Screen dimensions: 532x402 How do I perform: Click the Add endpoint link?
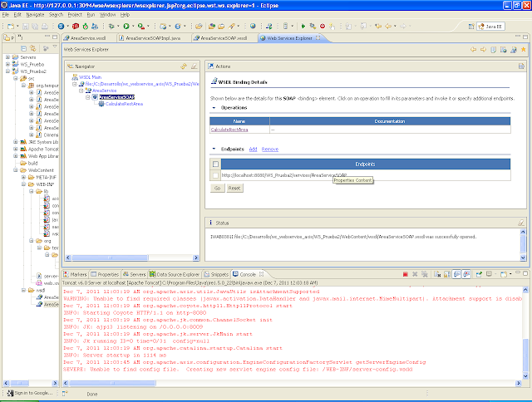click(x=253, y=150)
